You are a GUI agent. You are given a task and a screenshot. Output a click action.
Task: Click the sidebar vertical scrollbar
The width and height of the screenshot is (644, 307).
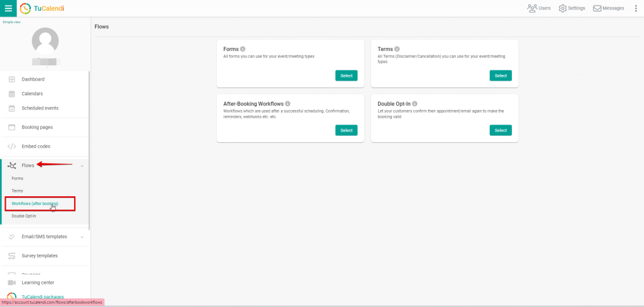click(89, 151)
